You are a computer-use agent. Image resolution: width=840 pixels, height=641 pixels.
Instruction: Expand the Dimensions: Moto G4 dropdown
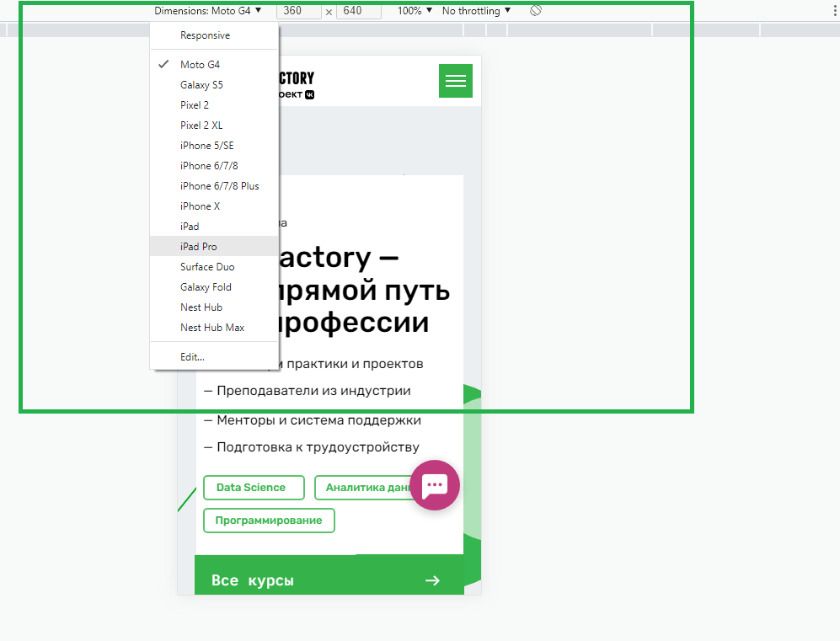pos(208,11)
